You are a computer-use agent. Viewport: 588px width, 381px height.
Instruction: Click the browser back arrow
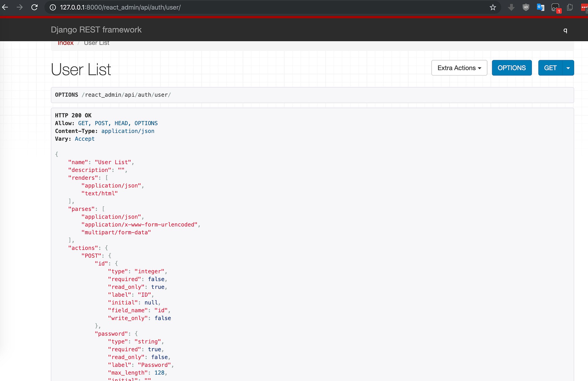[5, 7]
